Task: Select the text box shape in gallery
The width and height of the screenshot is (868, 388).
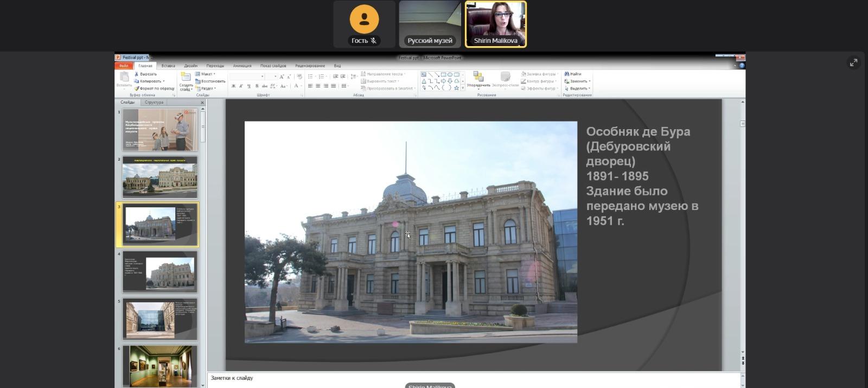Action: tap(424, 74)
